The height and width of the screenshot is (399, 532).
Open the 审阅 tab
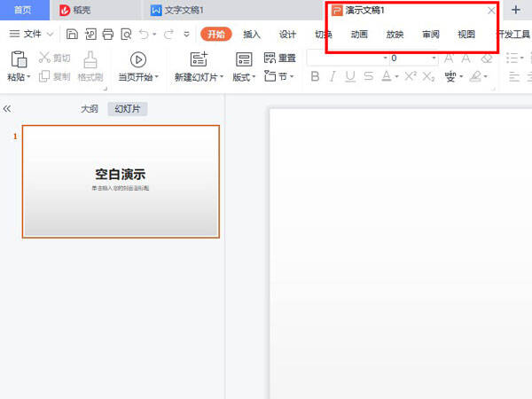(431, 35)
